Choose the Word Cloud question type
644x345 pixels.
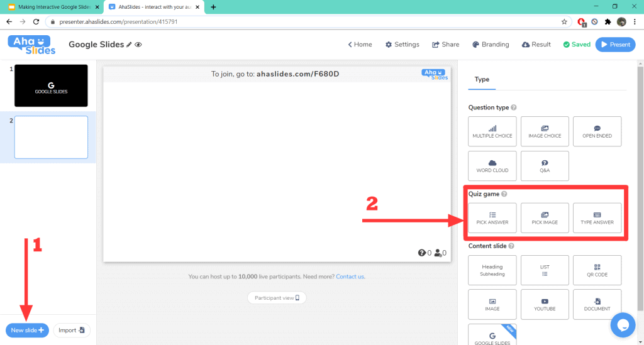492,166
